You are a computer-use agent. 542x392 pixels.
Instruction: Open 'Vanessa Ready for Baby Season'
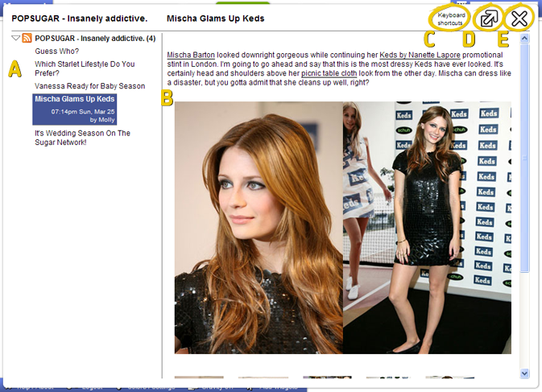(90, 86)
